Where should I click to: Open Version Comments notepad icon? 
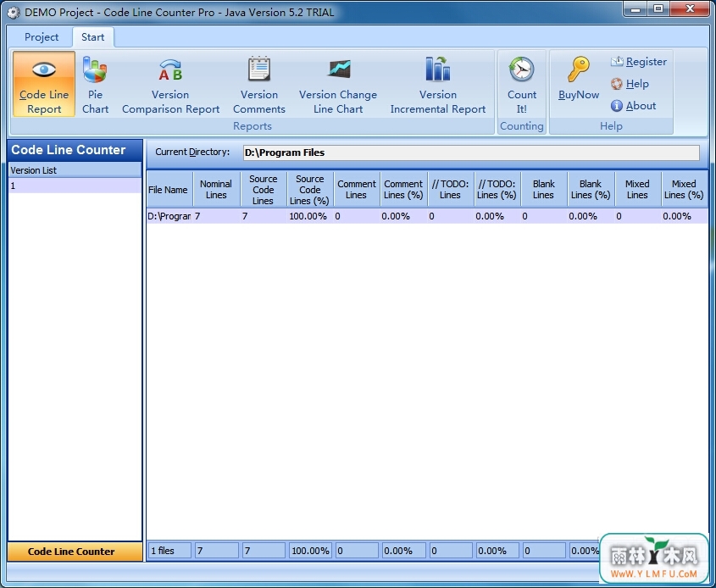(x=259, y=69)
